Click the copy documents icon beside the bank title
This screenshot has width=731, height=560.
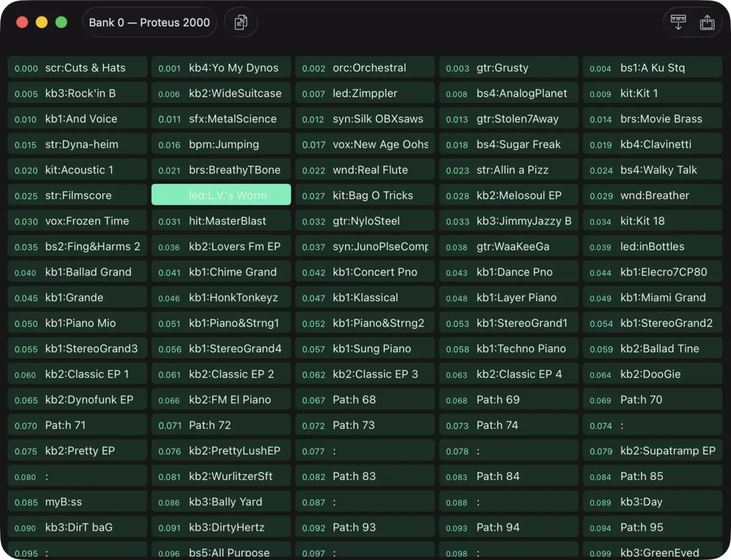pos(241,23)
